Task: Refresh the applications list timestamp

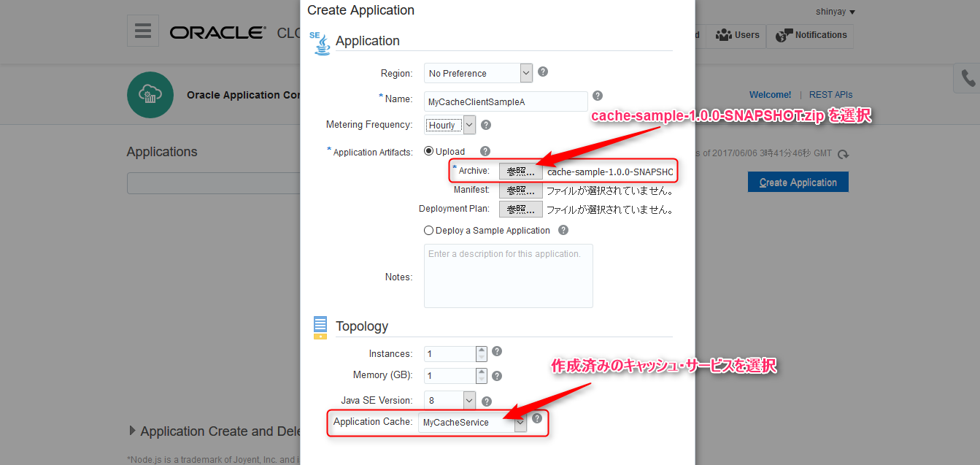Action: 844,154
